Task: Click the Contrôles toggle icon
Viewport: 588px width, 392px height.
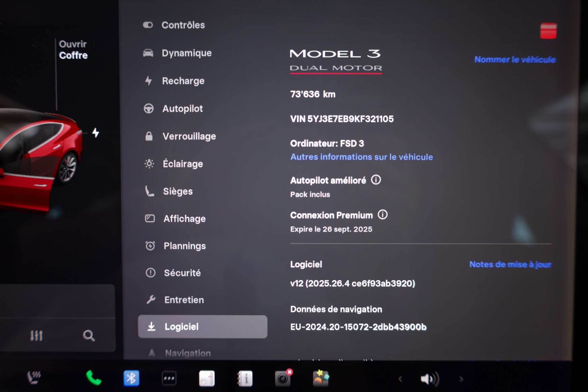Action: click(x=148, y=25)
